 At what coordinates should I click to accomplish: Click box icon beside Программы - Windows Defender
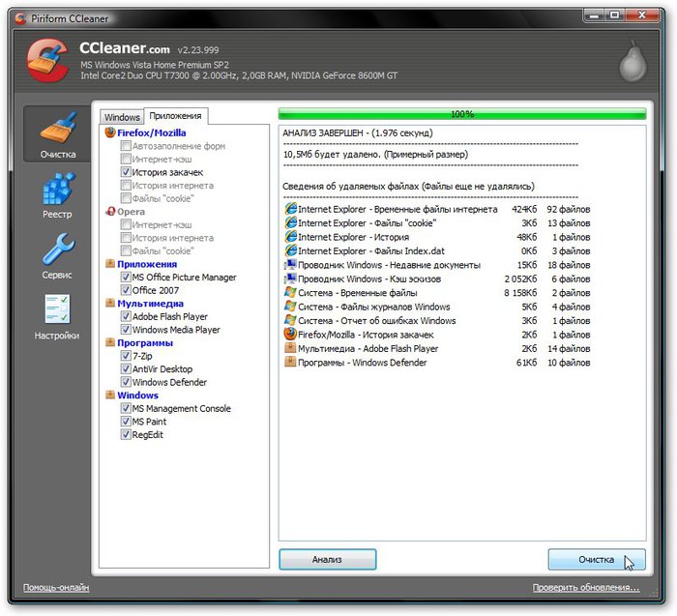290,362
